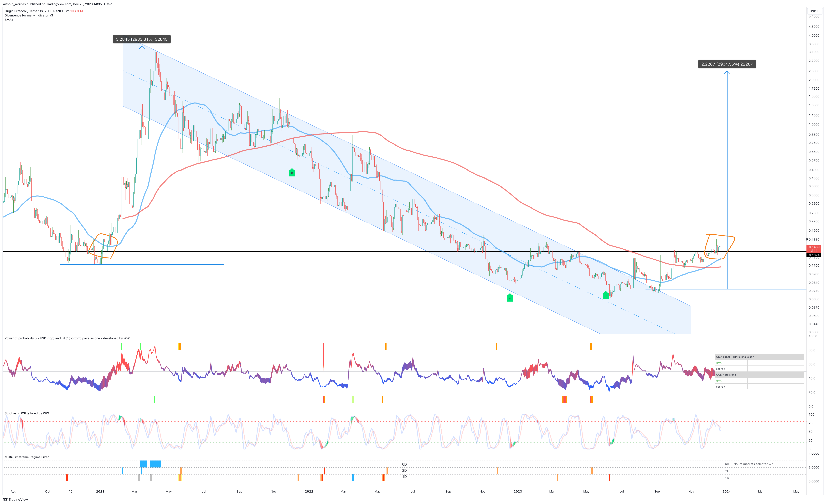
Task: Click the Oct label on the time axis
Action: (48, 492)
